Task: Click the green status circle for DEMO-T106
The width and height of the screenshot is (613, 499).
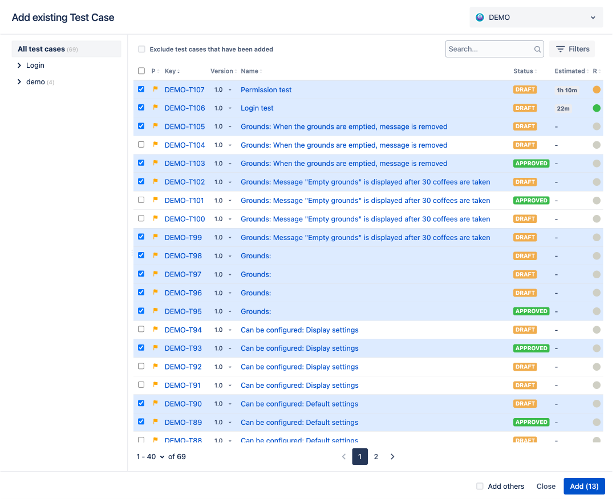Action: [x=596, y=108]
